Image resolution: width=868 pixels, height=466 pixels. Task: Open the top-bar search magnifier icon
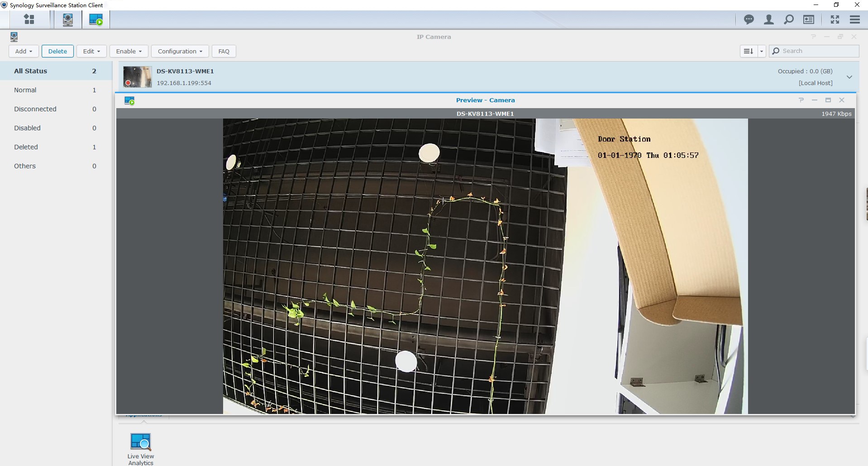tap(789, 19)
